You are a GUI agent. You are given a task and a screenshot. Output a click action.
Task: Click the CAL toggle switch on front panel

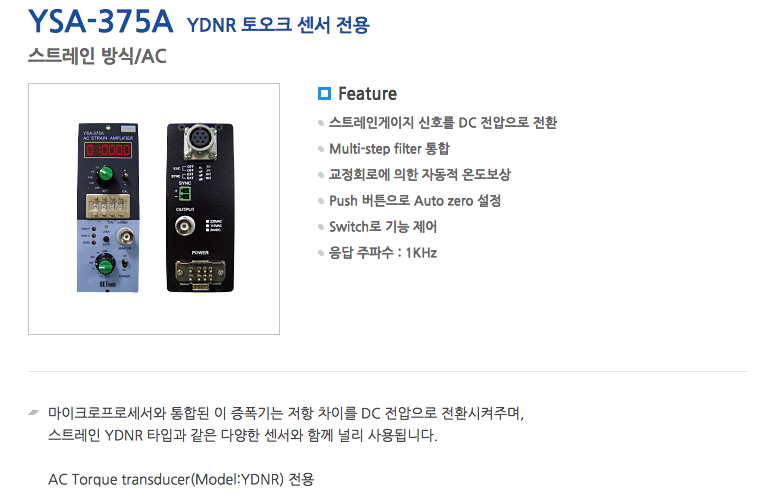(x=125, y=175)
